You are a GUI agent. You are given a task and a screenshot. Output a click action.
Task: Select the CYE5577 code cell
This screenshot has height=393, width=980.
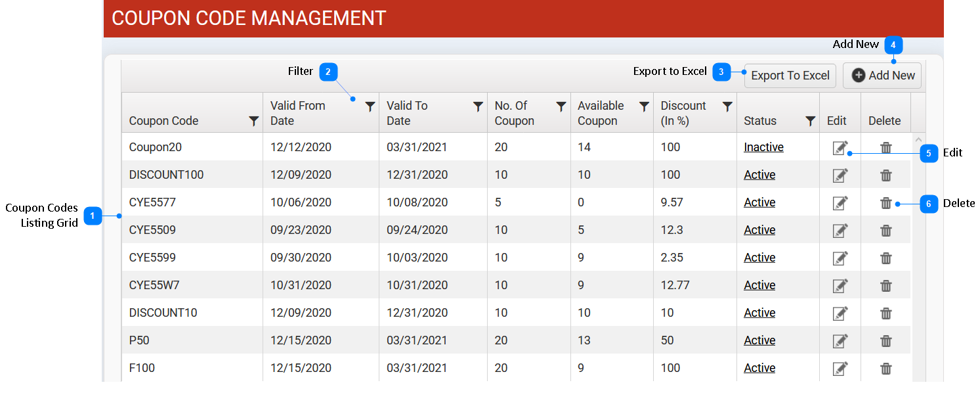point(192,202)
